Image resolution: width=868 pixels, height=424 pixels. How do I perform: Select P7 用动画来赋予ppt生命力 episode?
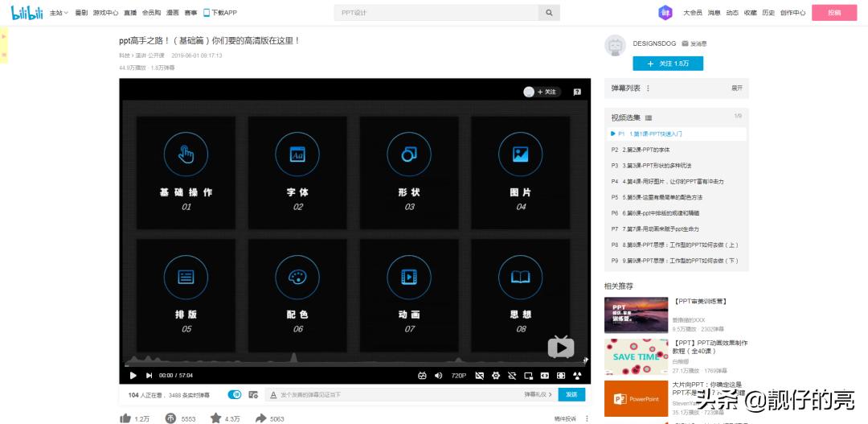point(677,229)
